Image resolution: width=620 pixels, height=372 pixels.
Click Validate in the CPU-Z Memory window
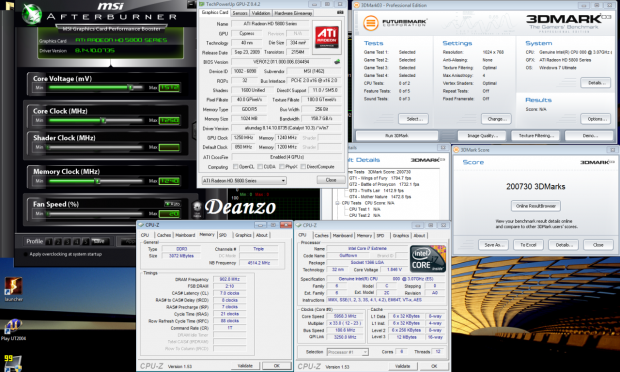click(x=246, y=366)
